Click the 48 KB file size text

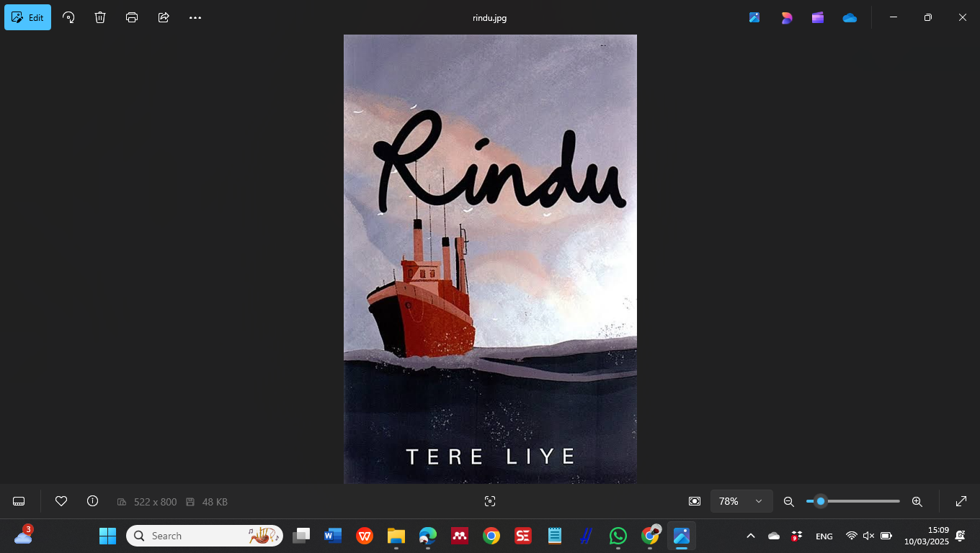215,502
